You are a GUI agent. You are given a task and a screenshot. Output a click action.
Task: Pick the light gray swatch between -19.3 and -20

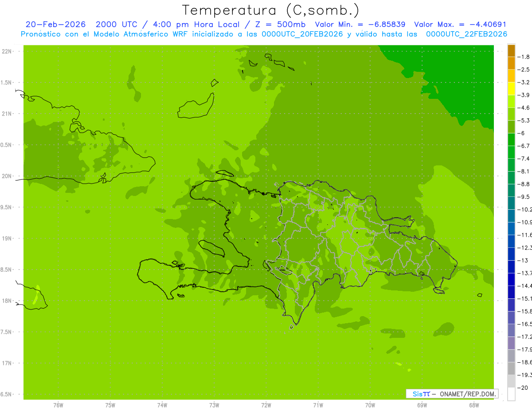pyautogui.click(x=511, y=381)
